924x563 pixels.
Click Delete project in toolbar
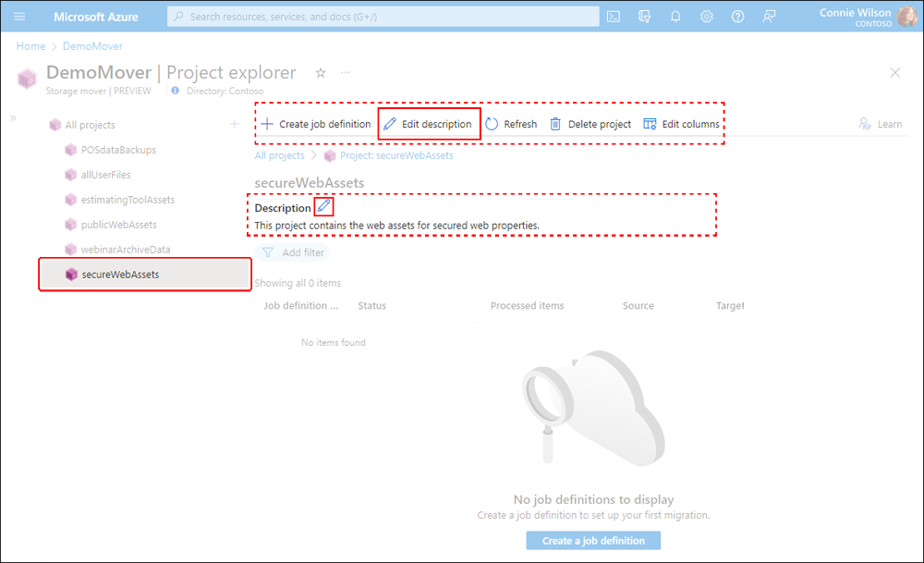point(590,124)
